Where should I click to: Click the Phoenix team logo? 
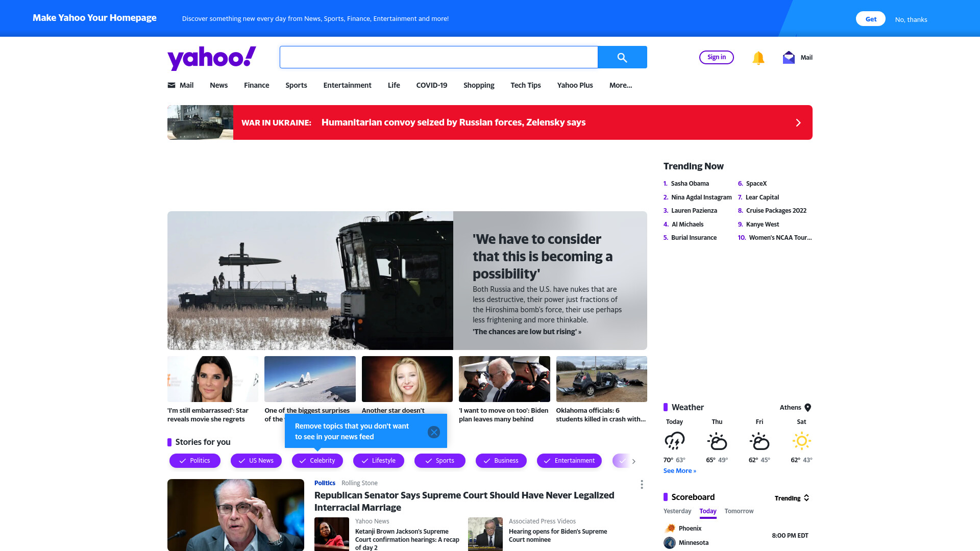click(x=670, y=529)
